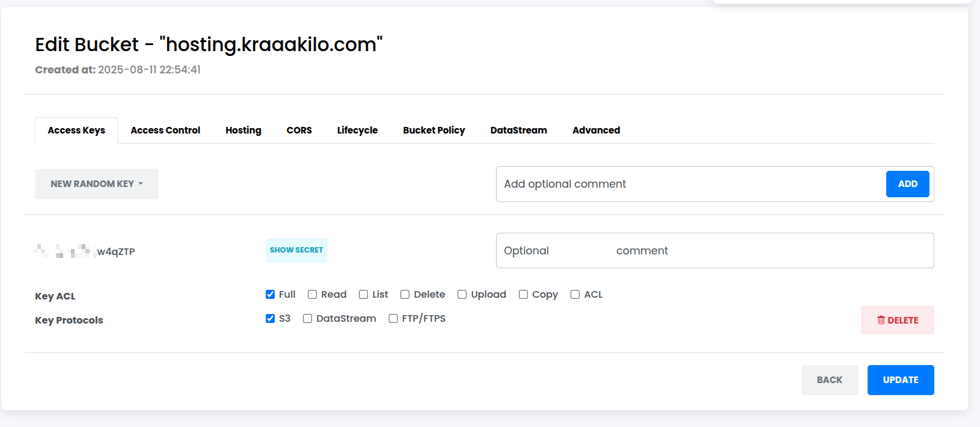Open the NEW RANDOM KEY dropdown

click(97, 184)
